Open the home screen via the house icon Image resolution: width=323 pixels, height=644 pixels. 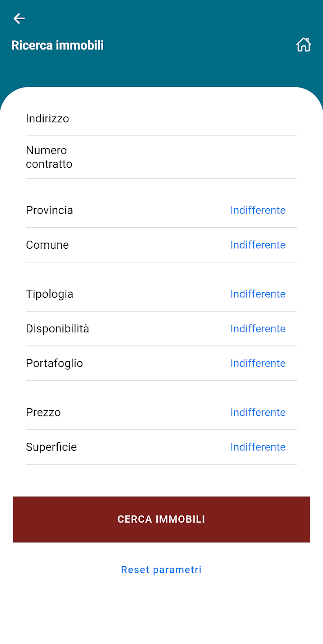(x=303, y=44)
